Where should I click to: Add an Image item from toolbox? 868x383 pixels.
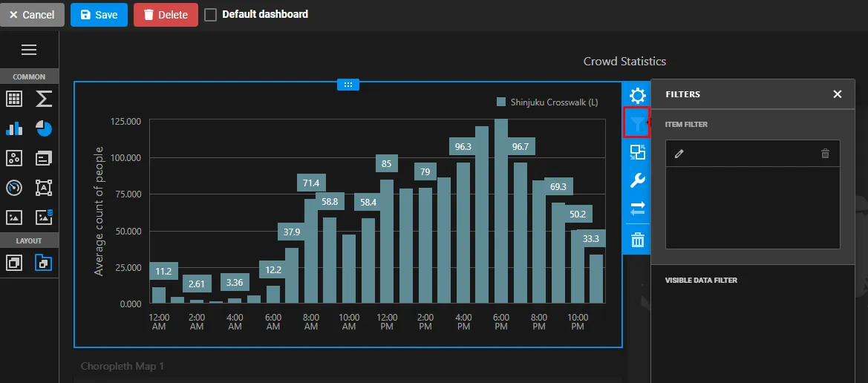(14, 217)
